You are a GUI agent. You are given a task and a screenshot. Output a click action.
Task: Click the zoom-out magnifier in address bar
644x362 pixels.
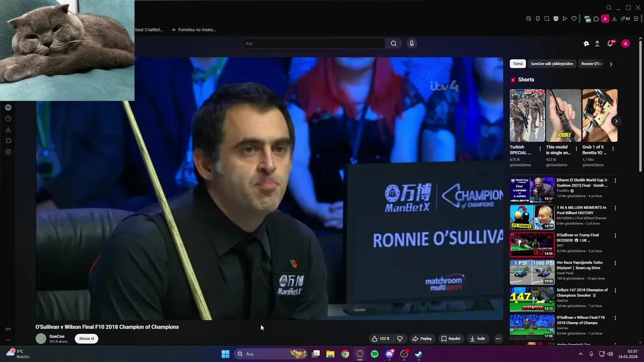[529, 19]
